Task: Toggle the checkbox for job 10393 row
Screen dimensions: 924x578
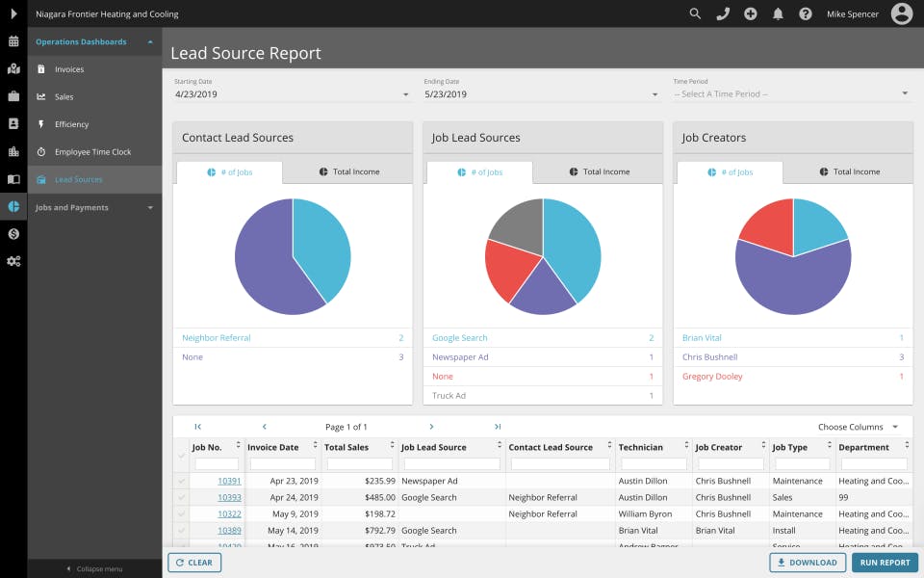Action: 182,498
